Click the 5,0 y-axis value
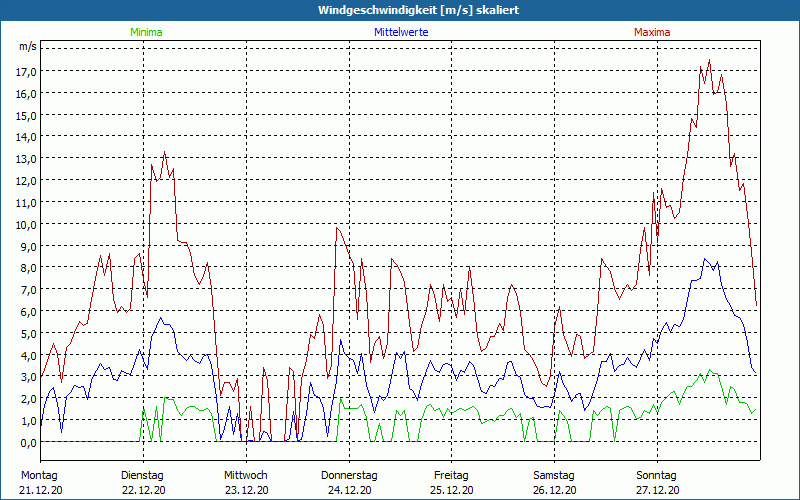 (x=28, y=334)
